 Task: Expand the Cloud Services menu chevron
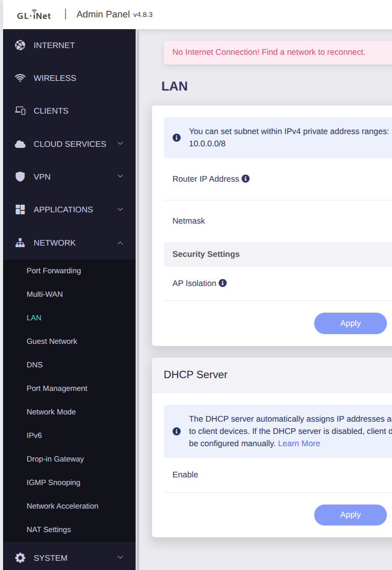(120, 144)
